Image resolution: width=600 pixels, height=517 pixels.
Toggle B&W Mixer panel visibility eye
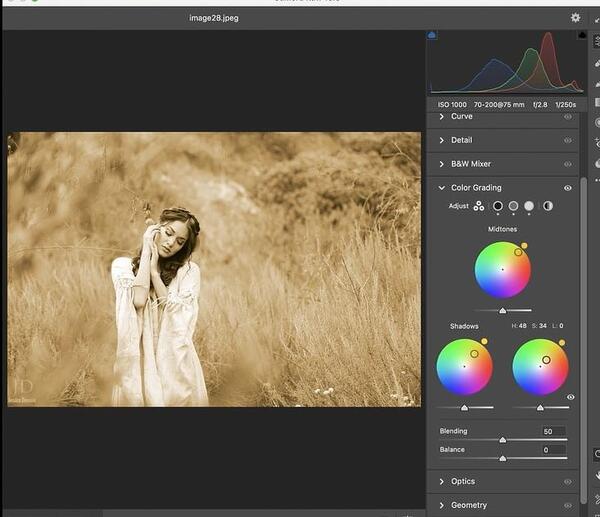[568, 164]
